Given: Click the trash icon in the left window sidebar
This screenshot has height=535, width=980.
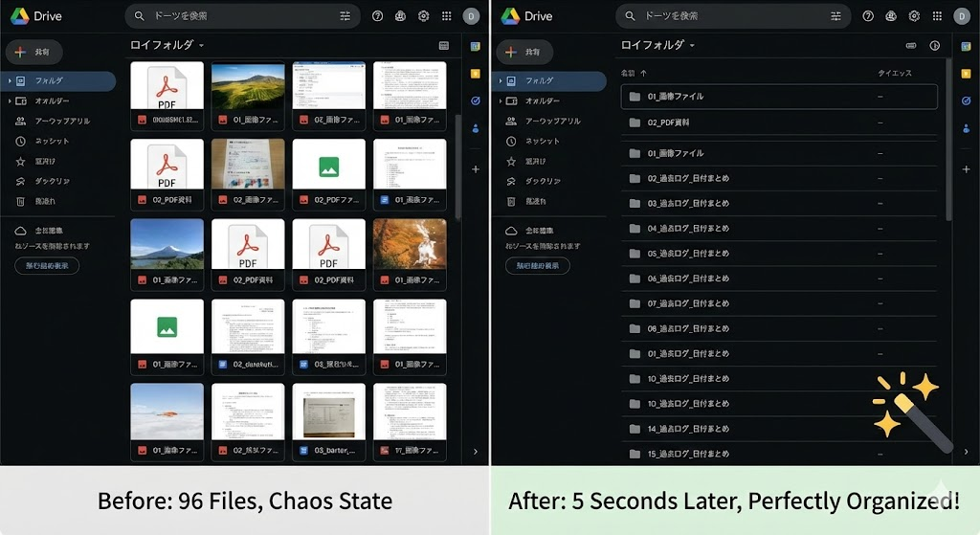Looking at the screenshot, I should click(x=21, y=201).
